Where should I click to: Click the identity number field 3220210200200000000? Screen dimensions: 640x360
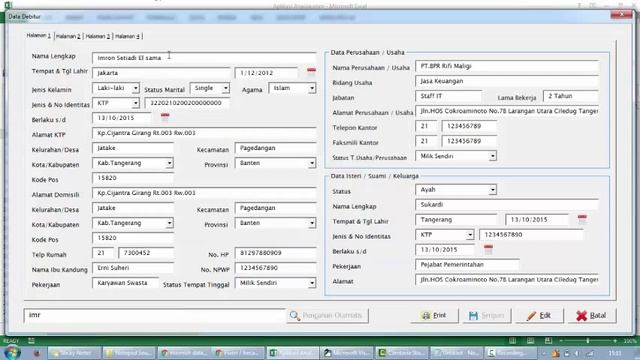pos(187,103)
